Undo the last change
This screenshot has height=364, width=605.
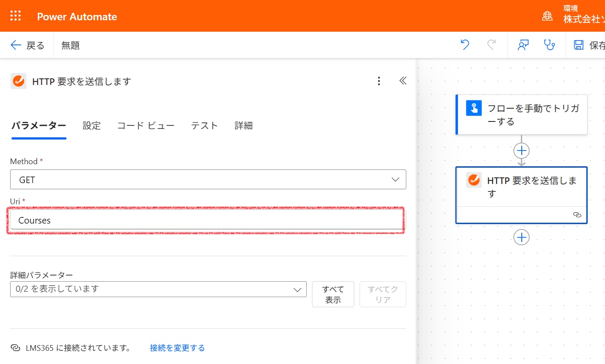pyautogui.click(x=465, y=44)
